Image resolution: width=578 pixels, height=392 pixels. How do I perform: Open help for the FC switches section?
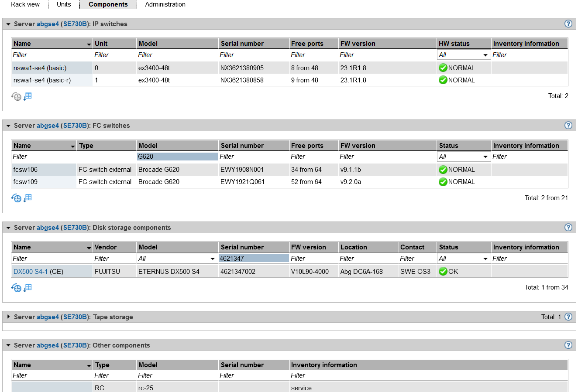pos(568,126)
